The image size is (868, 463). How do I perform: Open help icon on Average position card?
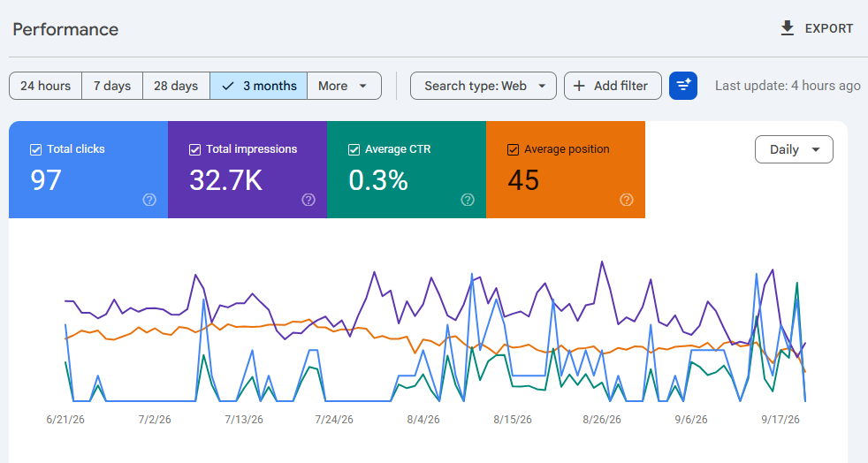pos(627,200)
